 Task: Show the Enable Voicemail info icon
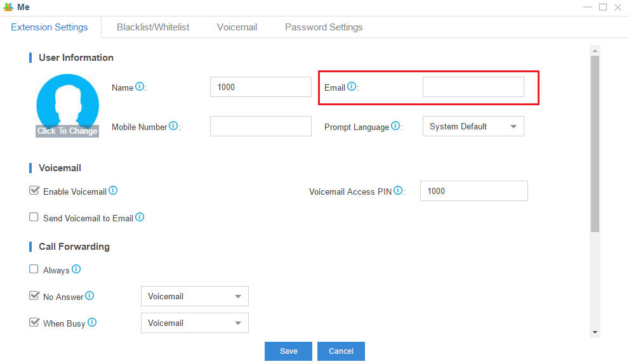tap(113, 190)
